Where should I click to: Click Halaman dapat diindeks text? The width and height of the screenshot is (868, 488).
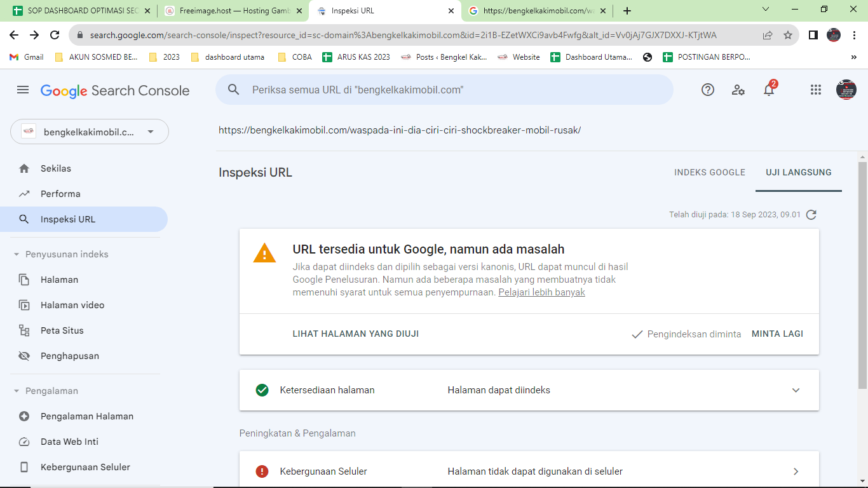499,390
